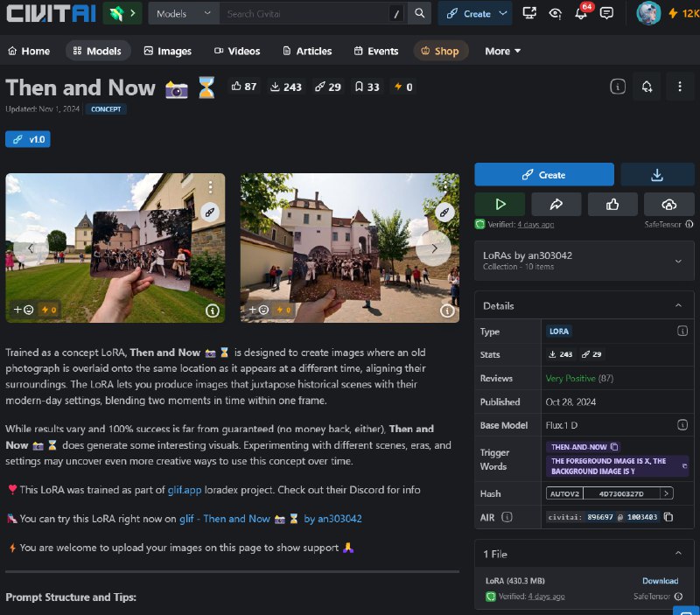Tip Buzz on the model title badge
700x615 pixels.
(403, 87)
